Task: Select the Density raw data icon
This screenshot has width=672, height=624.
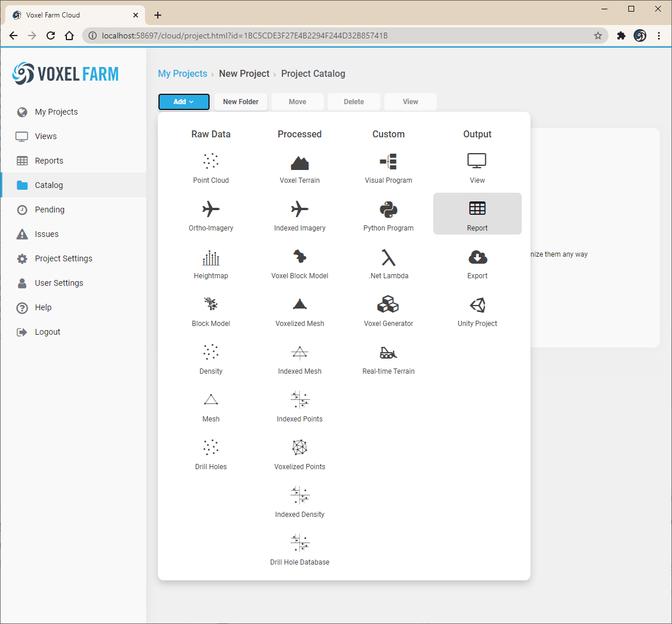Action: pyautogui.click(x=211, y=359)
